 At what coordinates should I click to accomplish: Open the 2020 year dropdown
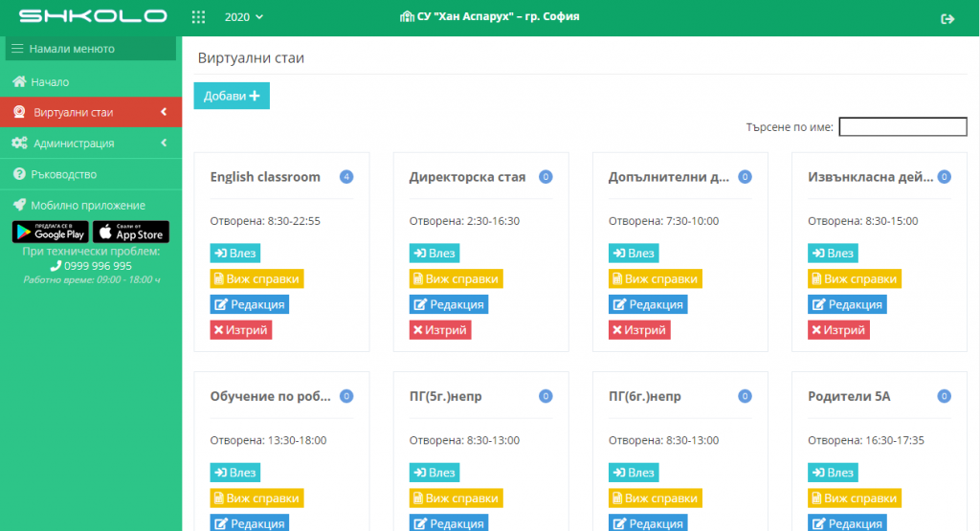(244, 17)
